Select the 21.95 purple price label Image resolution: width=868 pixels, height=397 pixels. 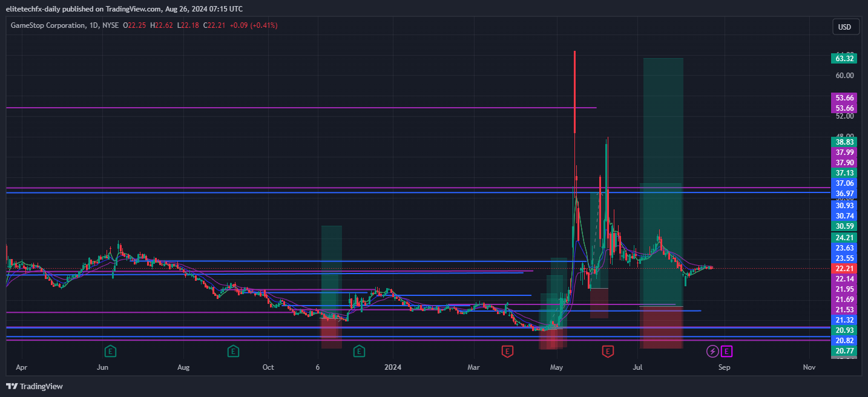[x=844, y=289]
